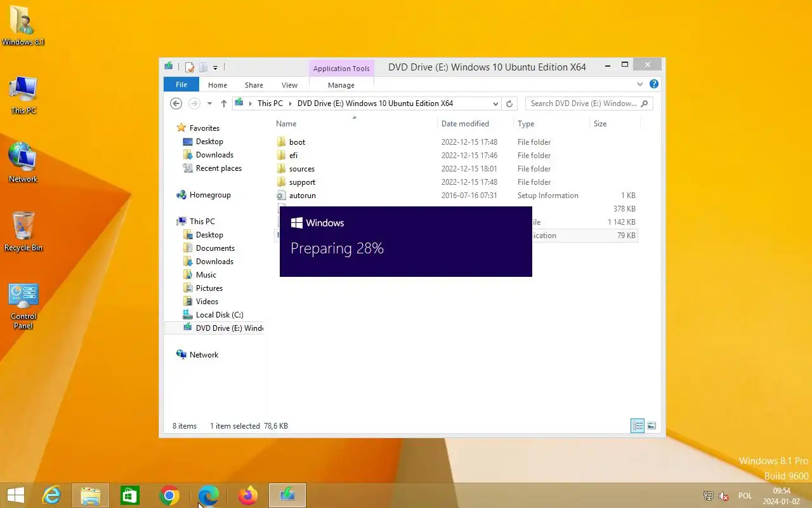Open the View ribbon tab
Viewport: 812px width, 508px height.
pyautogui.click(x=289, y=85)
